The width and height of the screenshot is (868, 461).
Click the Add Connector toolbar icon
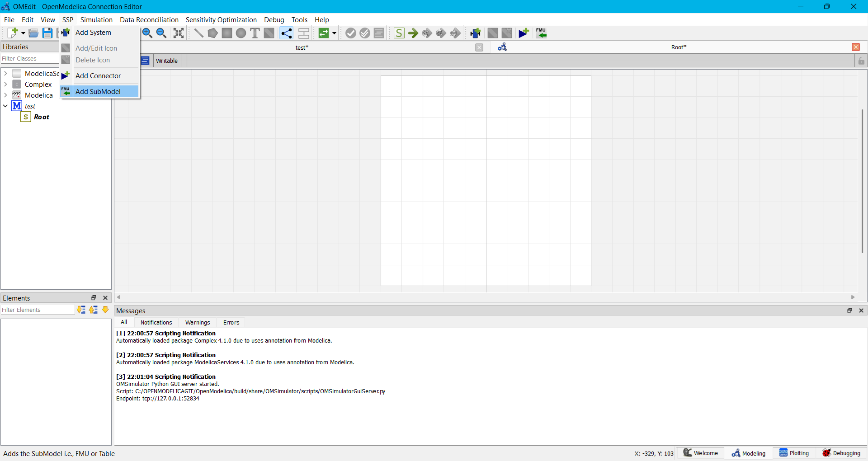click(x=524, y=33)
